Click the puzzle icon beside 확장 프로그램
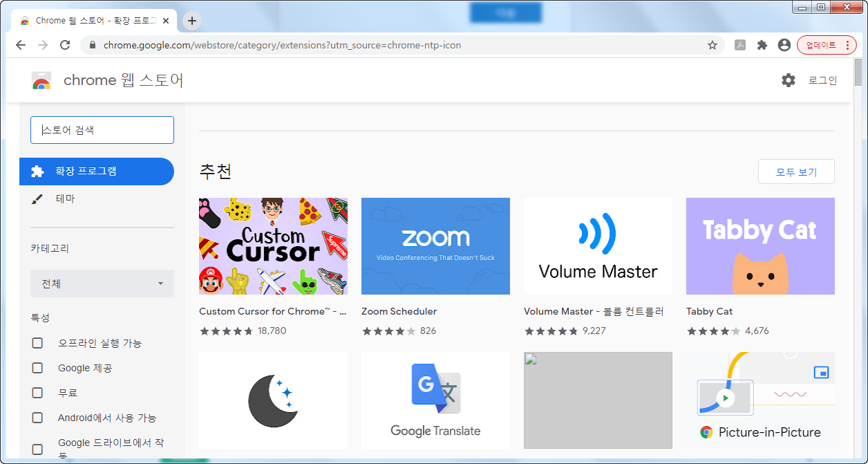 pos(38,171)
